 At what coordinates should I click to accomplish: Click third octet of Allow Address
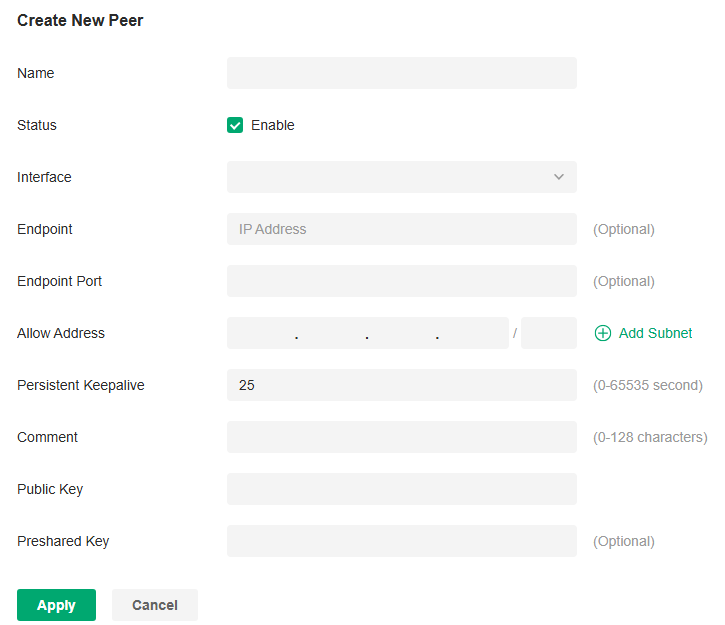402,333
